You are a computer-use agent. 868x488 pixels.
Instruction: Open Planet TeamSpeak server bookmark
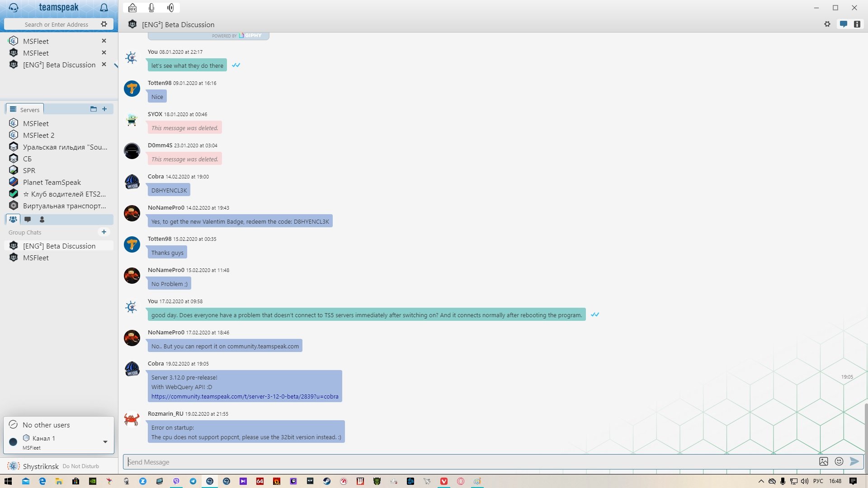tap(59, 182)
